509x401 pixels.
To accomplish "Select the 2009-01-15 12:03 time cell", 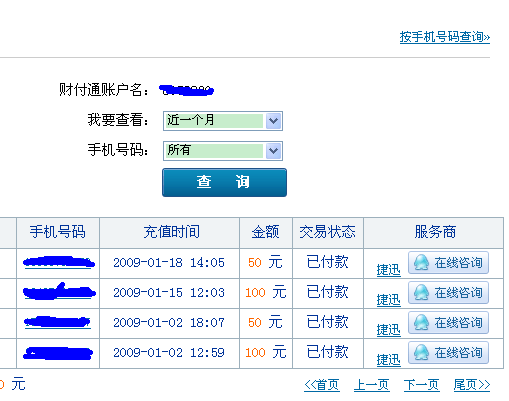I will pos(169,293).
